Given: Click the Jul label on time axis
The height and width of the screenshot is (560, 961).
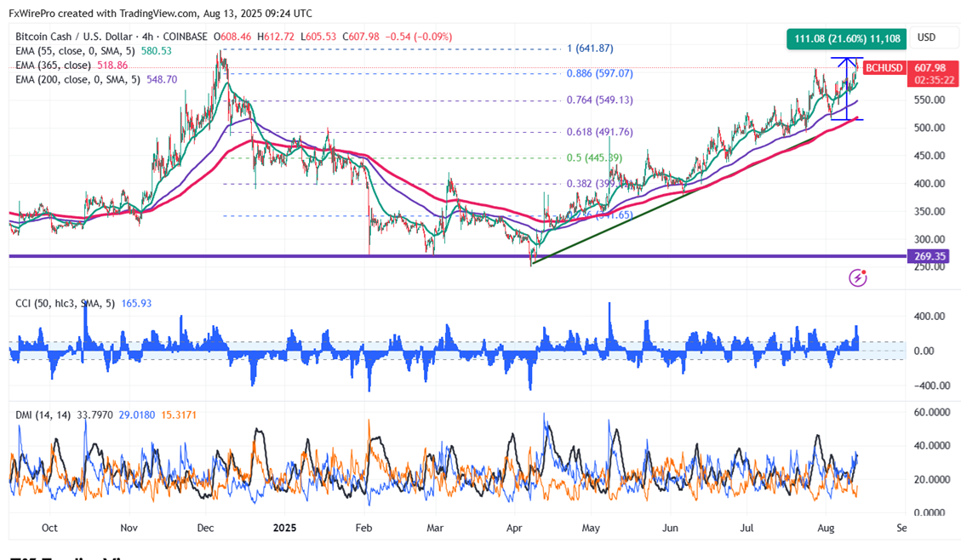Looking at the screenshot, I should [x=746, y=528].
